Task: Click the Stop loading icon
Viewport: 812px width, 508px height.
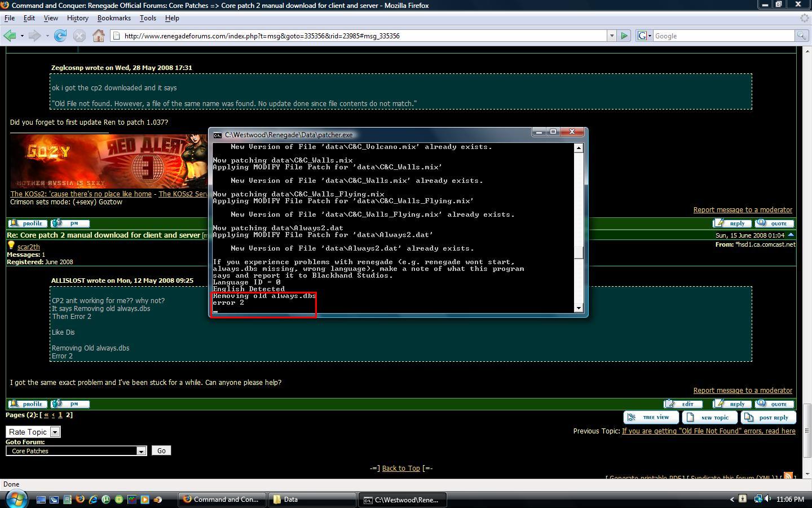Action: click(80, 36)
